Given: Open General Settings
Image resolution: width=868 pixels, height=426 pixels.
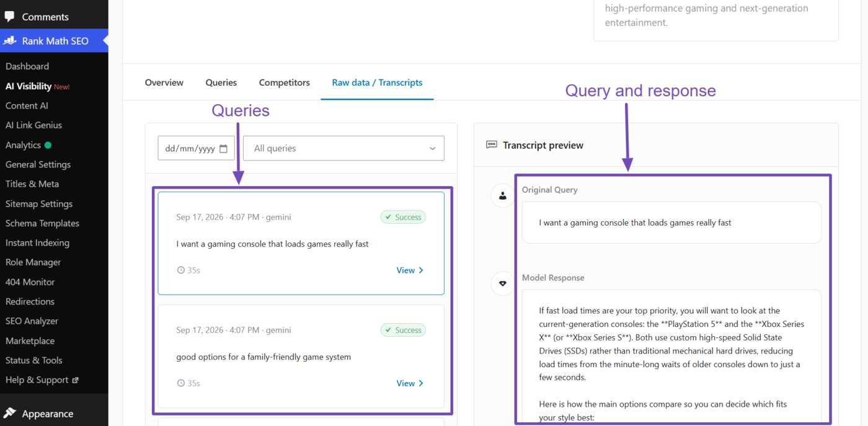Looking at the screenshot, I should click(38, 164).
